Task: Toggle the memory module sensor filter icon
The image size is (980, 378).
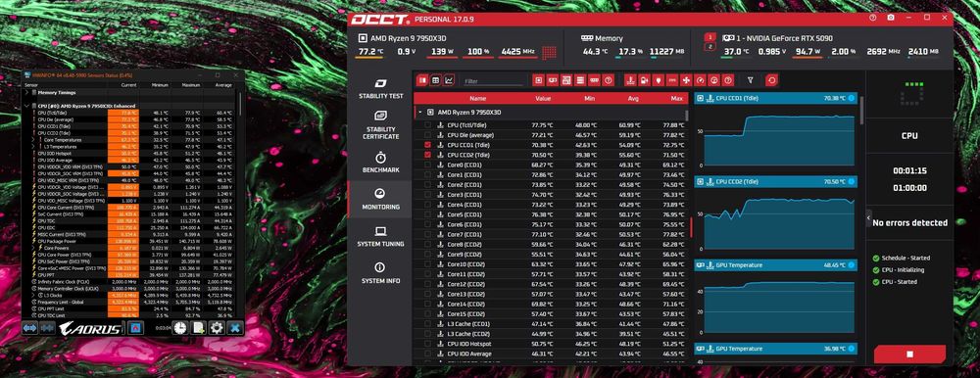Action: coord(595,80)
